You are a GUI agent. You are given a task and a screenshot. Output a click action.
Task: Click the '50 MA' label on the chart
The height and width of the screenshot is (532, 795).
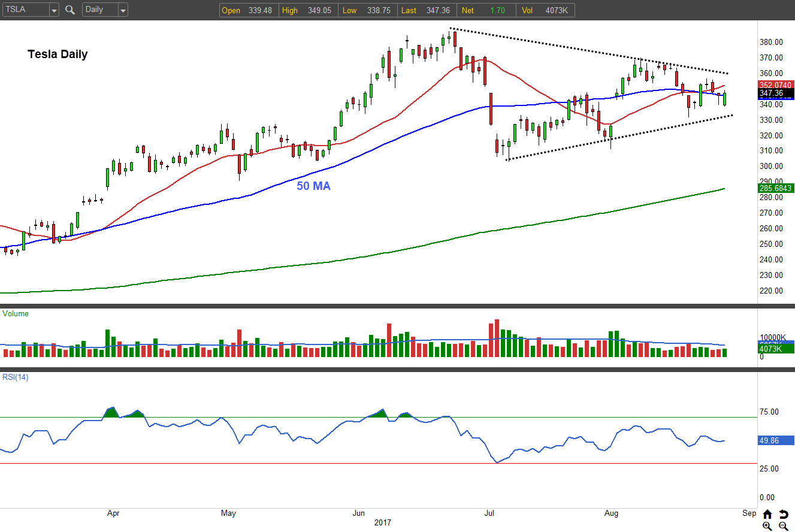click(x=314, y=186)
